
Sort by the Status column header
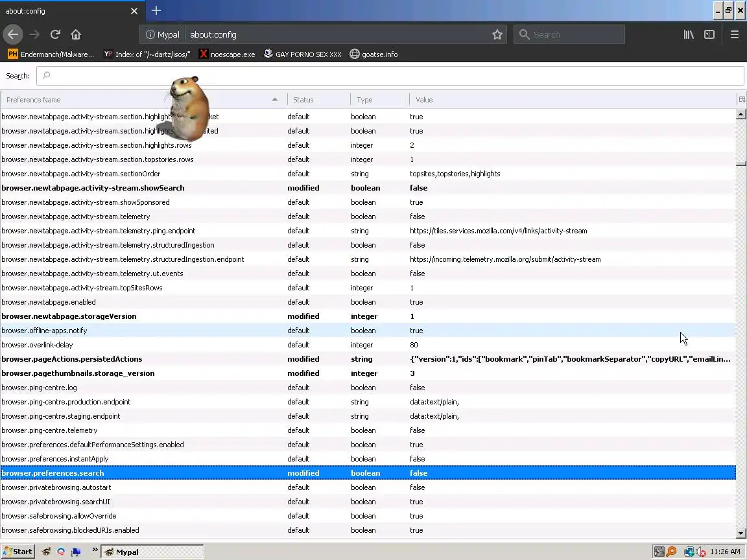pyautogui.click(x=318, y=100)
